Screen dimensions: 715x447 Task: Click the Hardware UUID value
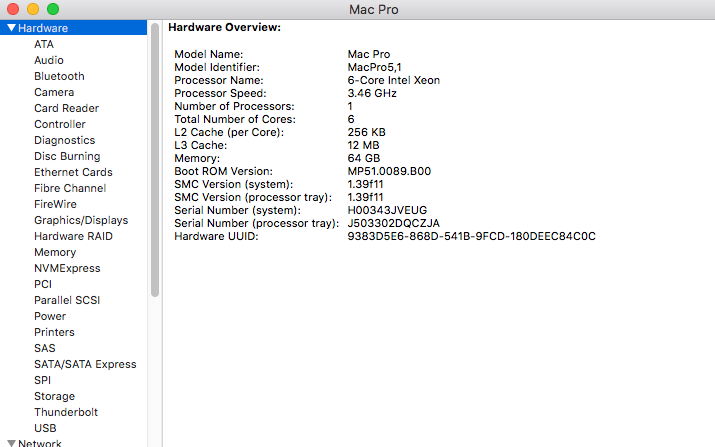pyautogui.click(x=471, y=236)
